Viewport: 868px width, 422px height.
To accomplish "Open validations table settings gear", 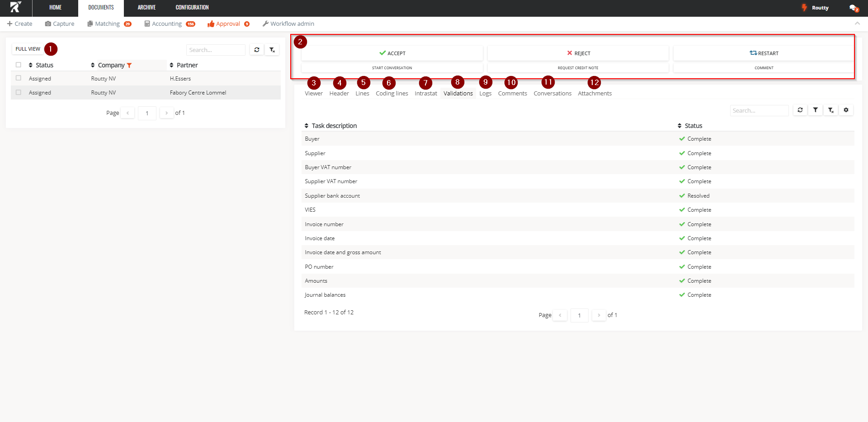I will [846, 110].
